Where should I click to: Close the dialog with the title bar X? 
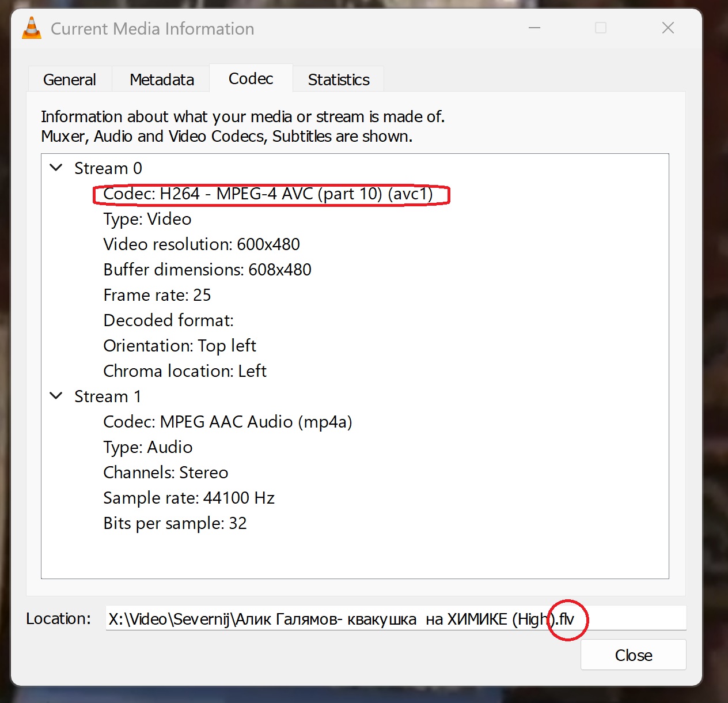pos(668,28)
